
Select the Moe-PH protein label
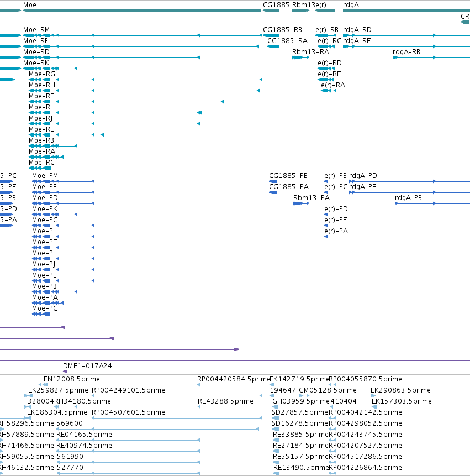45,231
